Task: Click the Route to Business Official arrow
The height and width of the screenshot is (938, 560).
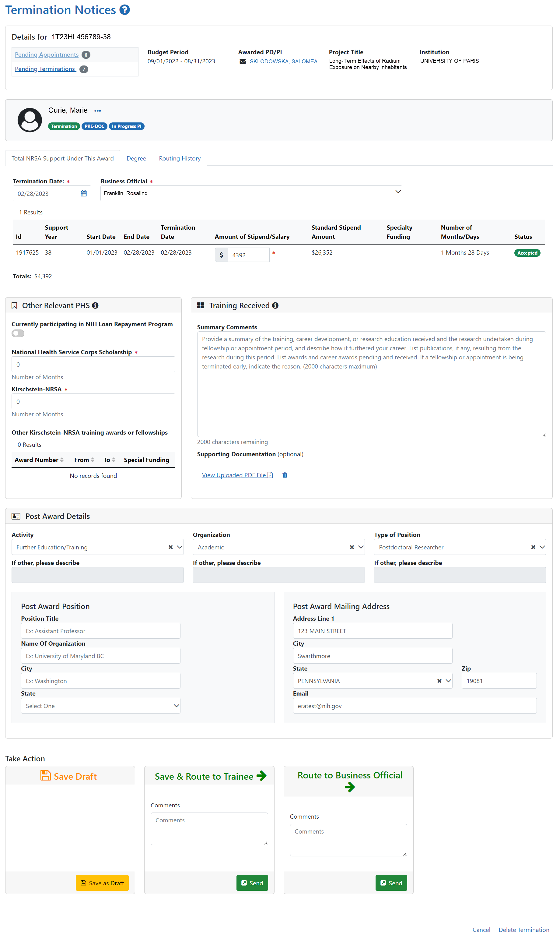Action: (350, 787)
